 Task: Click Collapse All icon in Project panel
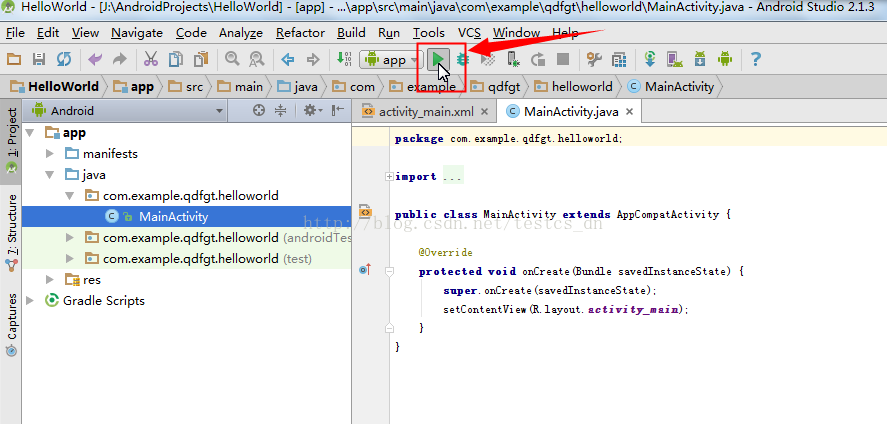click(281, 111)
